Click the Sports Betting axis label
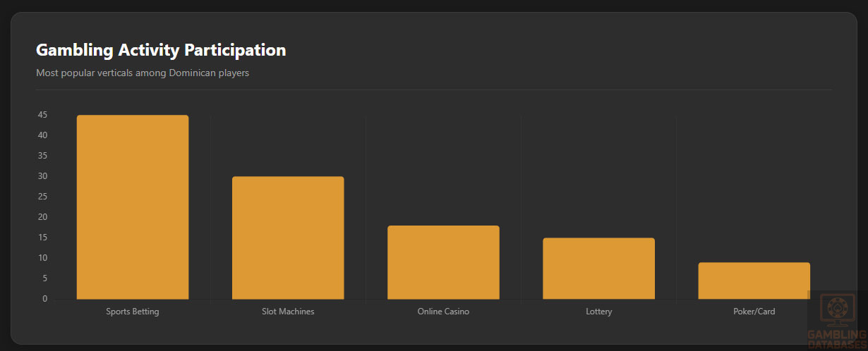The width and height of the screenshot is (868, 351). (133, 312)
